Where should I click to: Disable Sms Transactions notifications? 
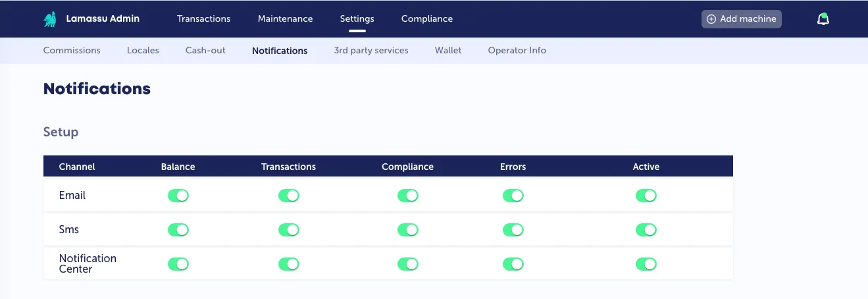(x=289, y=230)
